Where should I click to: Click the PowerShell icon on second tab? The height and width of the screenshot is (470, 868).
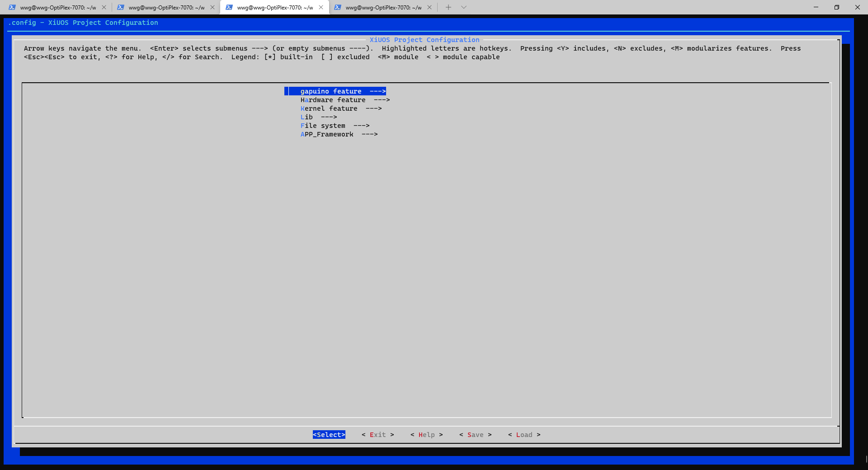(x=121, y=7)
